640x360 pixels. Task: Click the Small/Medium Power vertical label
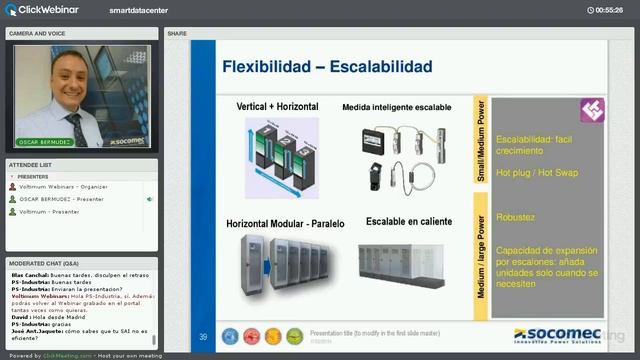[x=480, y=140]
